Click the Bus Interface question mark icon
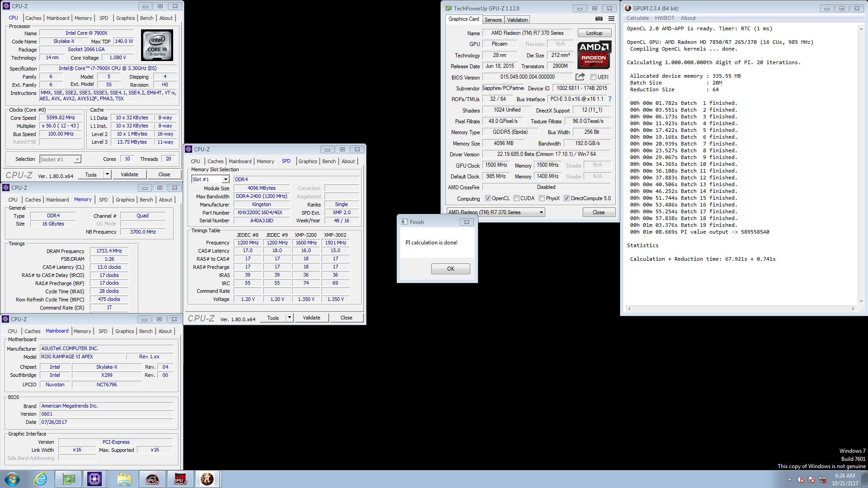This screenshot has height=488, width=868. coord(609,99)
